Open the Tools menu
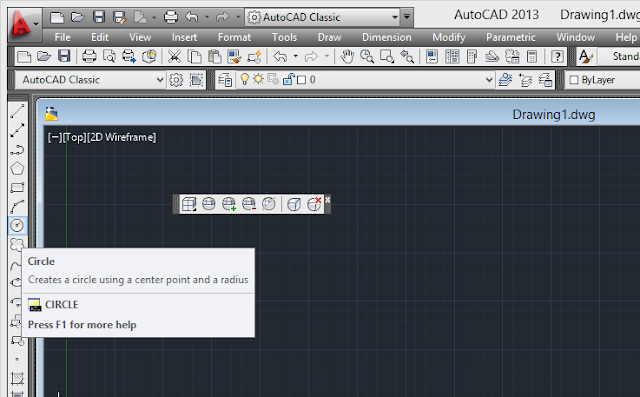The width and height of the screenshot is (640, 397). [284, 38]
